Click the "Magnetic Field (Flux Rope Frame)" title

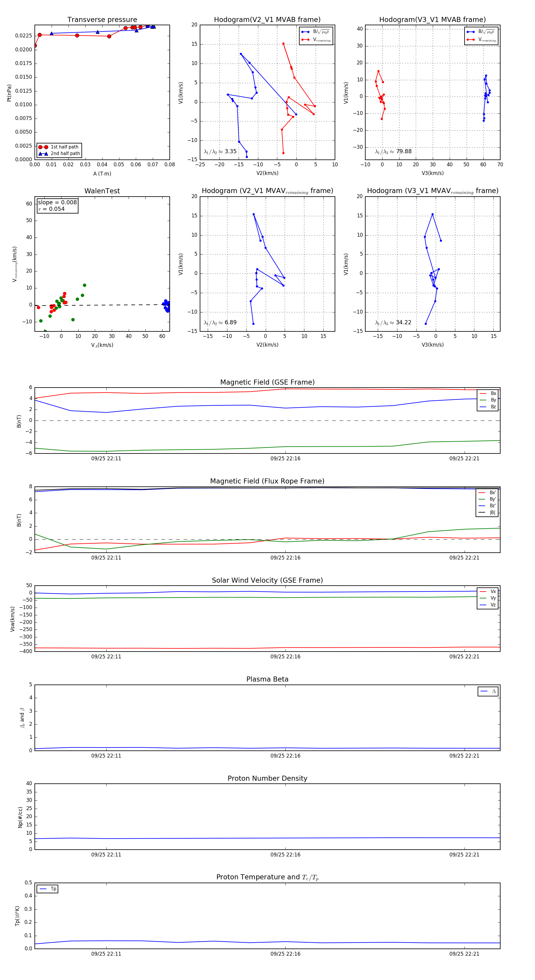pos(267,481)
